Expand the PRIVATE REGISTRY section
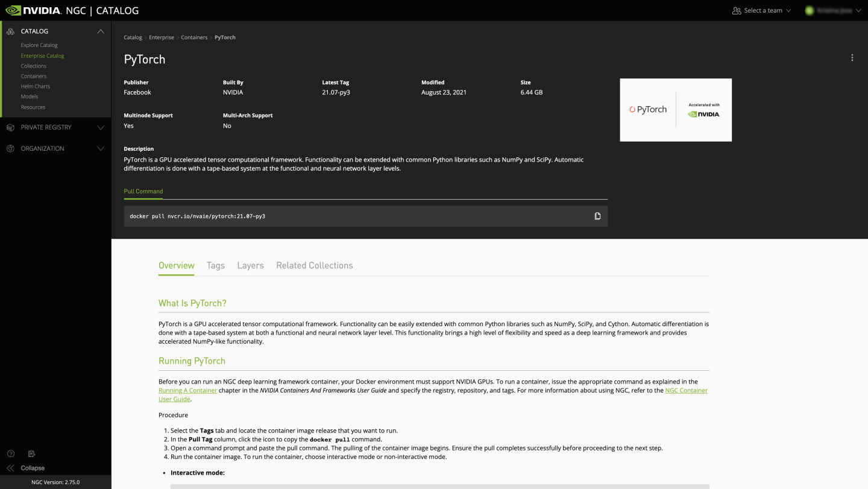 pos(101,127)
